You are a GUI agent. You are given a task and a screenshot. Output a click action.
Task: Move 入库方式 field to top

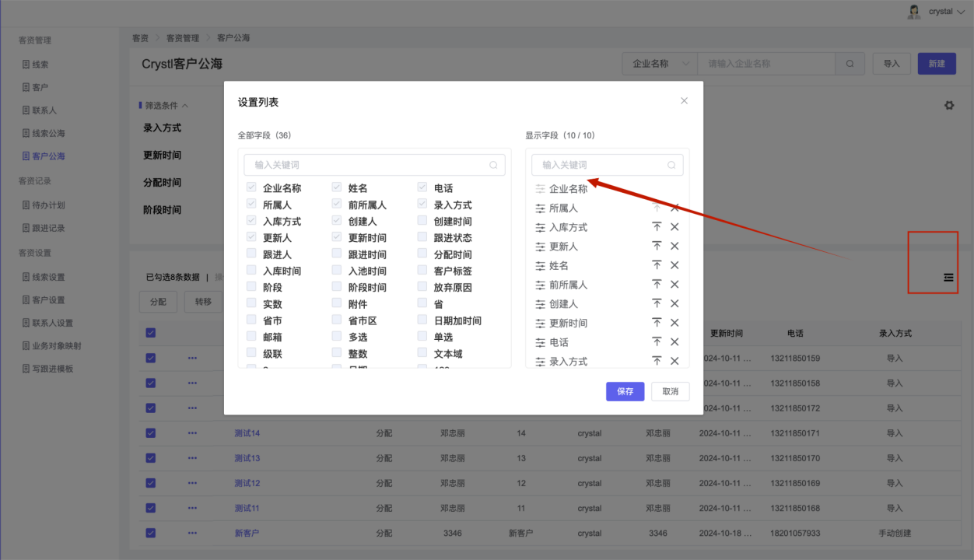click(x=657, y=226)
